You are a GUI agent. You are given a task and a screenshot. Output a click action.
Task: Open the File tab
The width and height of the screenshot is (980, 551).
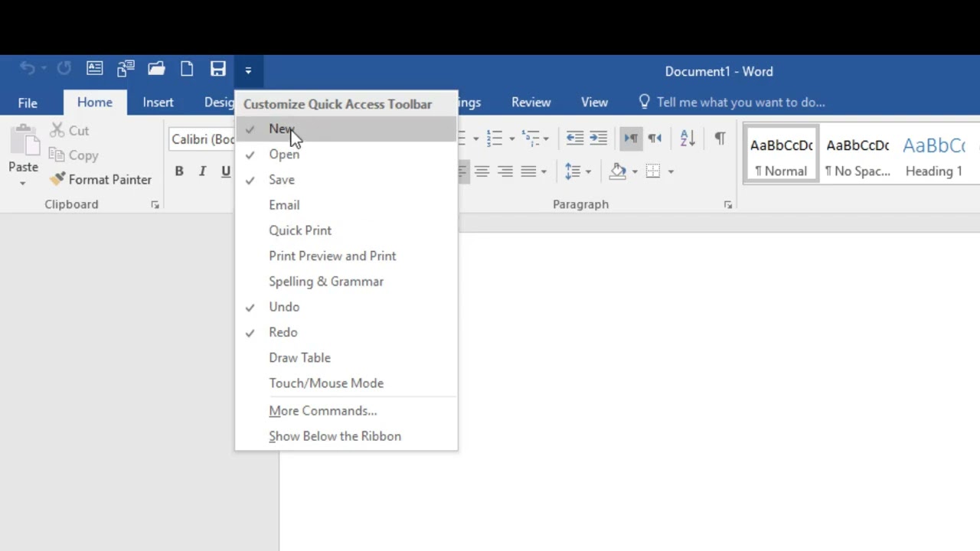[28, 103]
